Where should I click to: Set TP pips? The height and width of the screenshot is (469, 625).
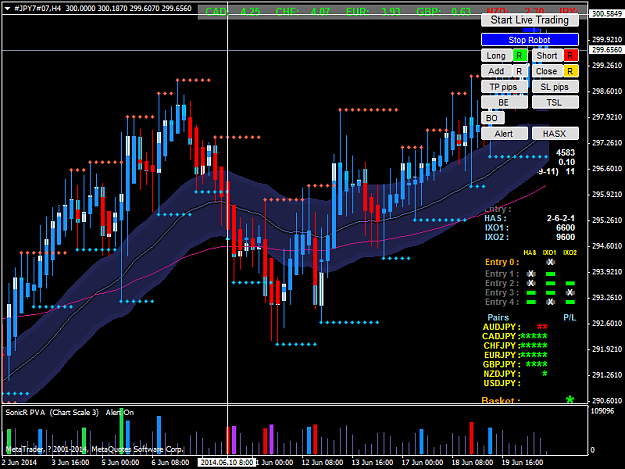pos(504,87)
